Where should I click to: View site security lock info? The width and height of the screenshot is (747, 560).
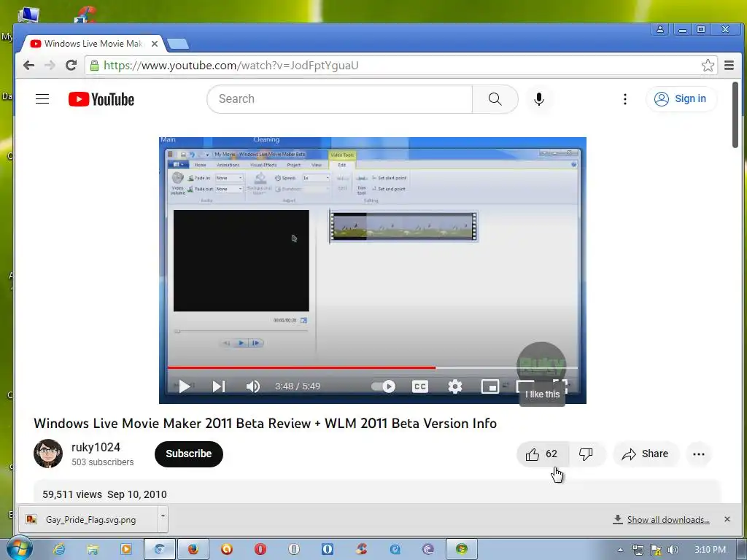pyautogui.click(x=94, y=65)
